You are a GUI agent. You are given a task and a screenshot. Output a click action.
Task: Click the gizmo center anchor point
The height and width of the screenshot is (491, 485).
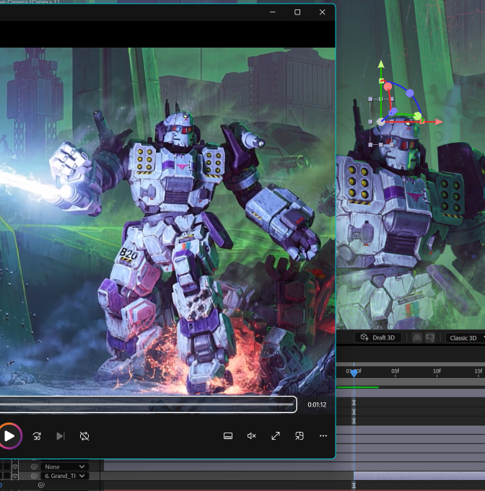pos(381,122)
